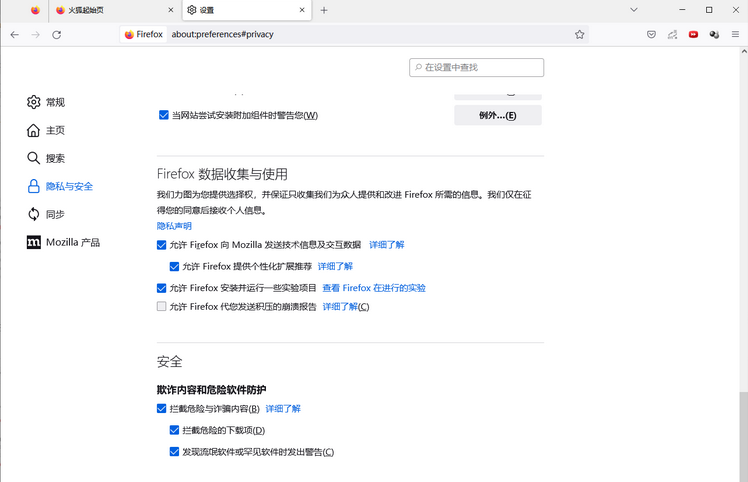The width and height of the screenshot is (748, 482).
Task: Go back with the back arrow
Action: click(x=15, y=35)
